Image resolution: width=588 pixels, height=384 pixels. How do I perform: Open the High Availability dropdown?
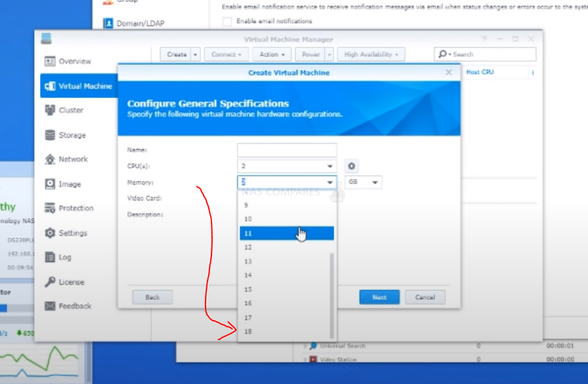371,54
